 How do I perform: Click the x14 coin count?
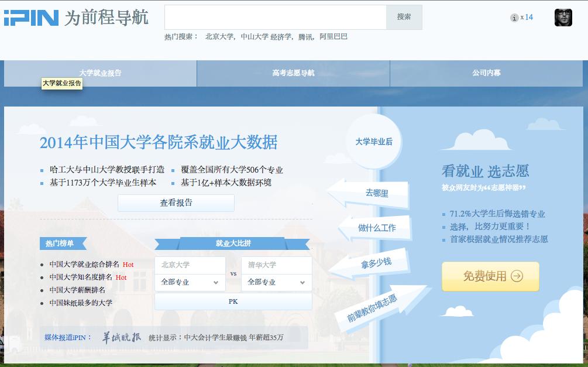(x=527, y=17)
